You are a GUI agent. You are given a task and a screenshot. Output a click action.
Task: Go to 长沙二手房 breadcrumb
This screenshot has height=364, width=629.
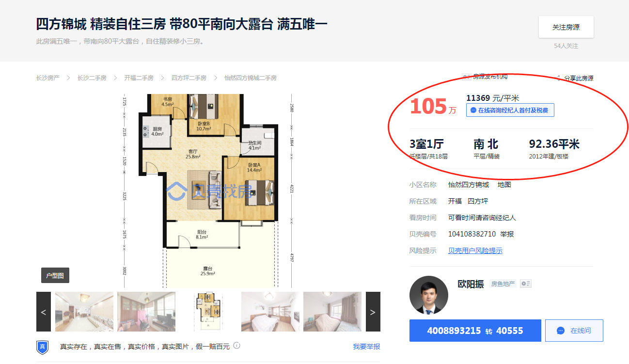point(92,78)
